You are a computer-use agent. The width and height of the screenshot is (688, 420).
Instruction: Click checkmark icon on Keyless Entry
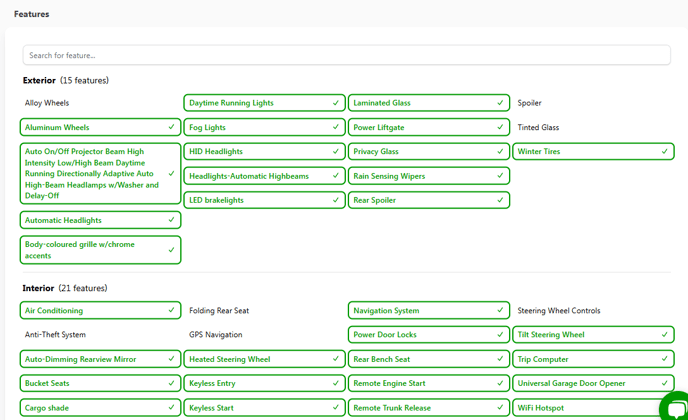click(x=336, y=383)
